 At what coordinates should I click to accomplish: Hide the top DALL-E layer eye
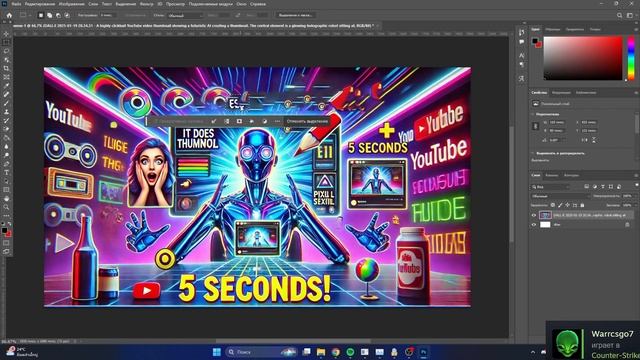(x=534, y=215)
